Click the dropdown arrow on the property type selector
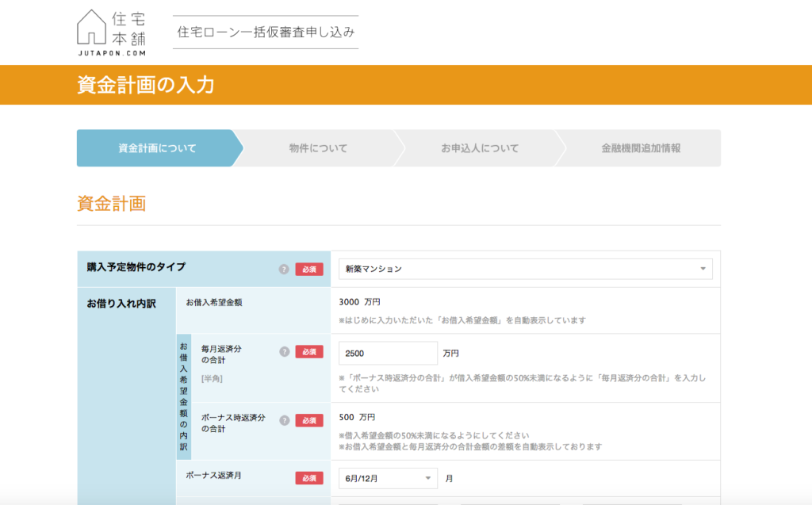The height and width of the screenshot is (505, 812). pyautogui.click(x=703, y=269)
